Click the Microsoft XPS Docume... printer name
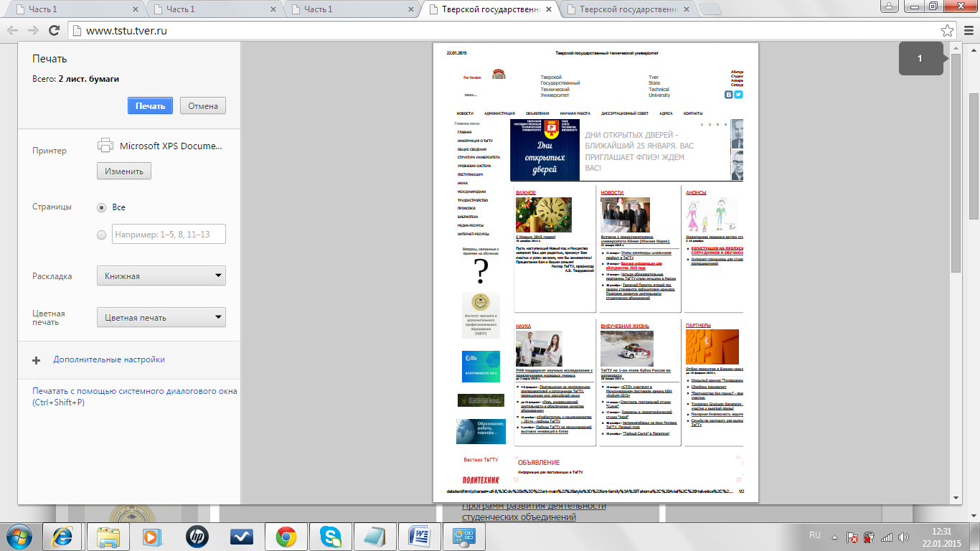 pos(171,146)
